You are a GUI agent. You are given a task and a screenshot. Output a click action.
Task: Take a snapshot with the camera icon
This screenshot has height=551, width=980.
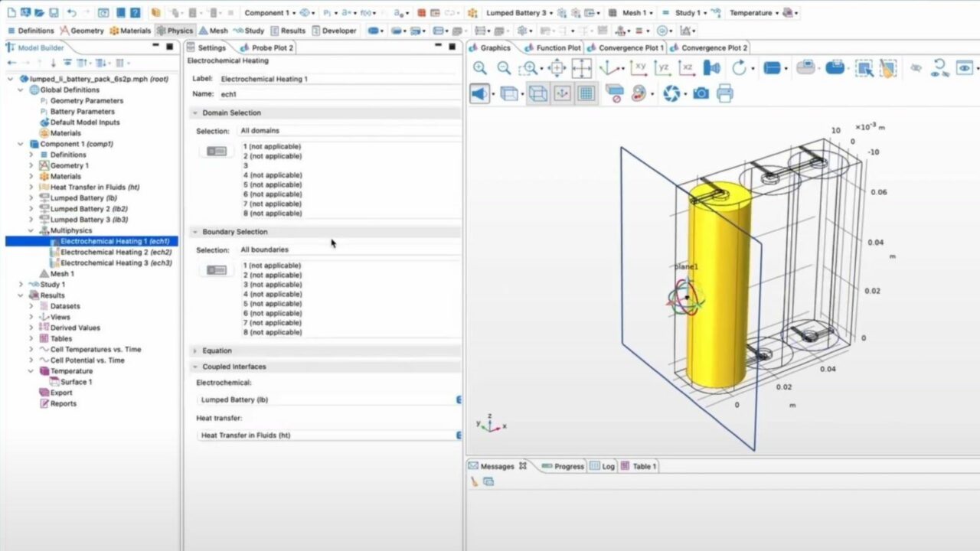pyautogui.click(x=702, y=93)
